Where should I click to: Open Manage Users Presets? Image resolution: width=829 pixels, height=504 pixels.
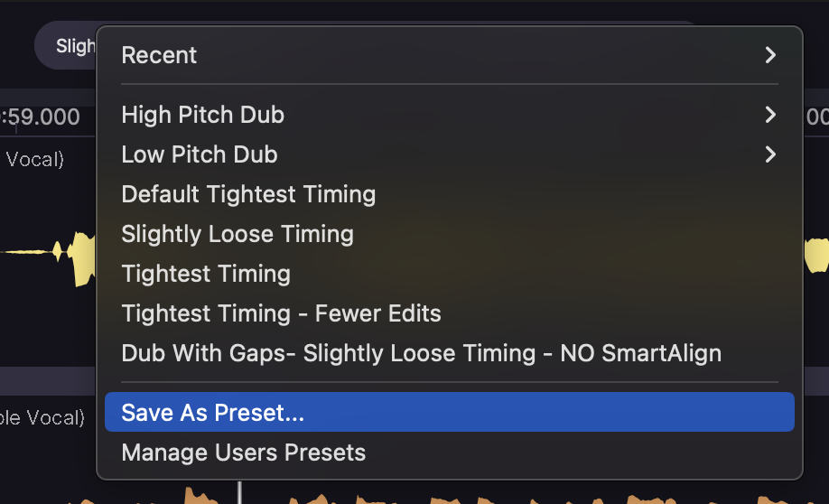(x=244, y=453)
